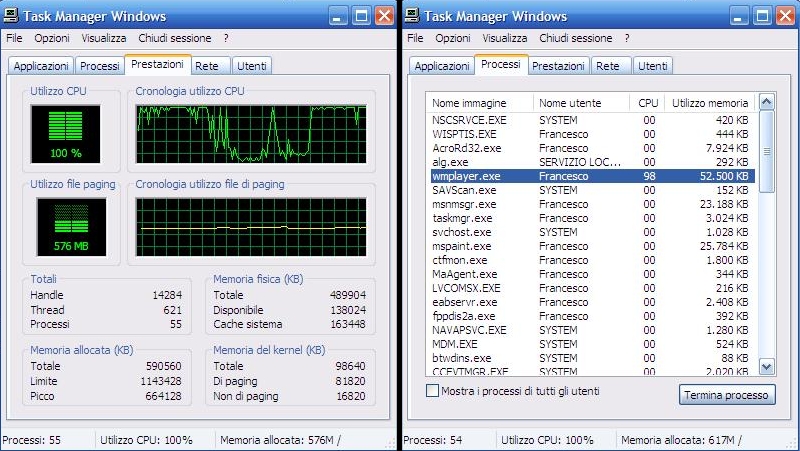Select the wmplayer.exe process row
This screenshot has width=800, height=451.
click(x=590, y=176)
